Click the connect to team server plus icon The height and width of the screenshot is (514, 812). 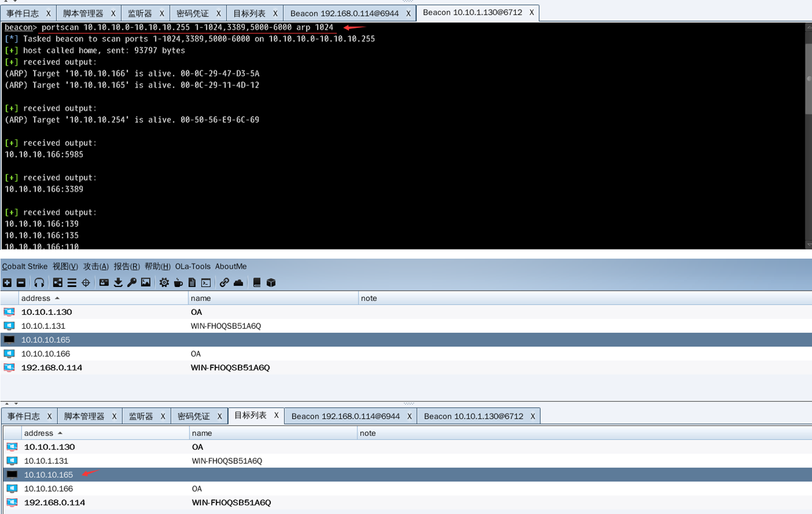click(7, 283)
